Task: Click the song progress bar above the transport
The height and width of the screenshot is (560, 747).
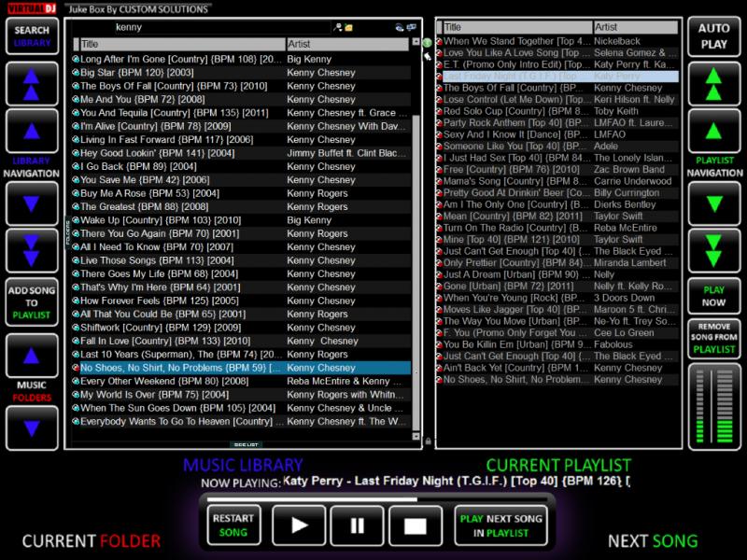Action: (x=378, y=499)
